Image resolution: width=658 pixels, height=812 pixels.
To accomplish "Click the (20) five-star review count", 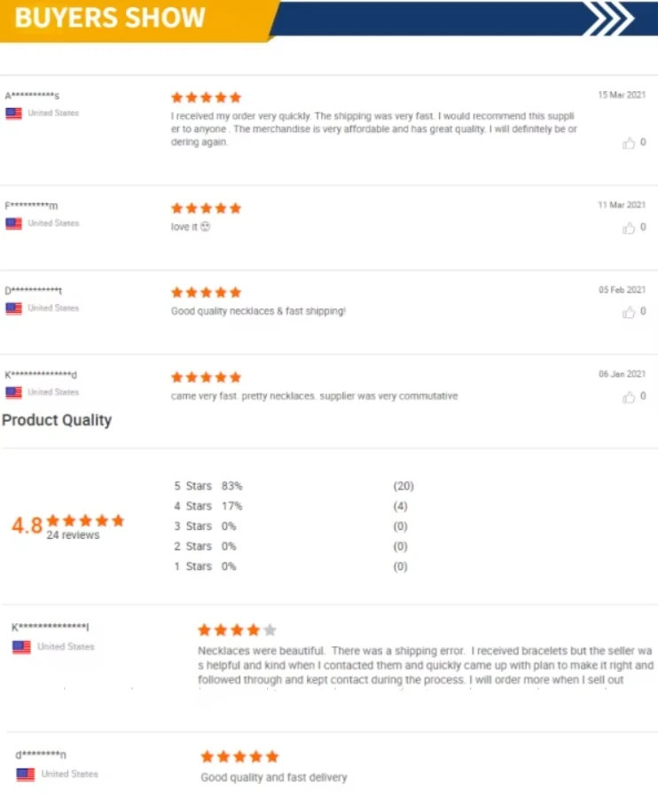I will tap(403, 486).
